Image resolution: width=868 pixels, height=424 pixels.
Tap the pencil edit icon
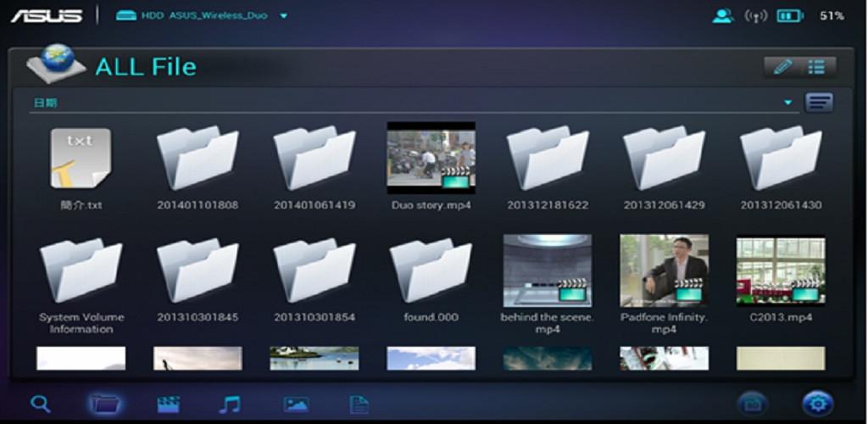tap(782, 67)
